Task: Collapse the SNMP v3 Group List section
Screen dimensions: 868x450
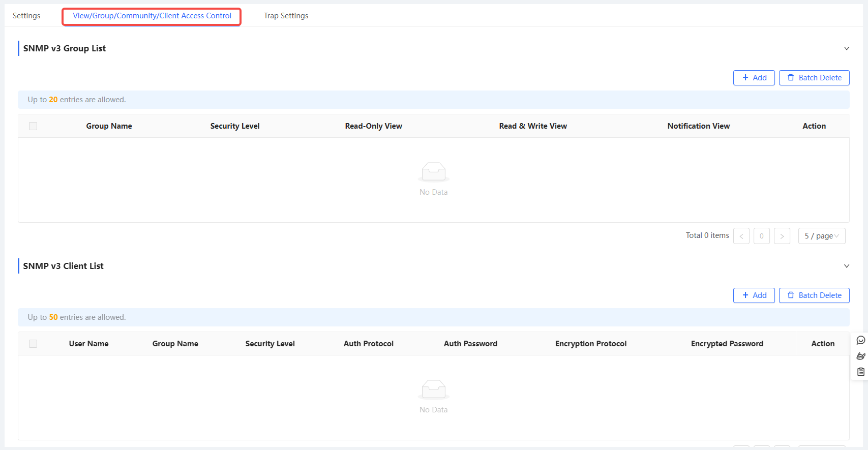Action: coord(846,49)
